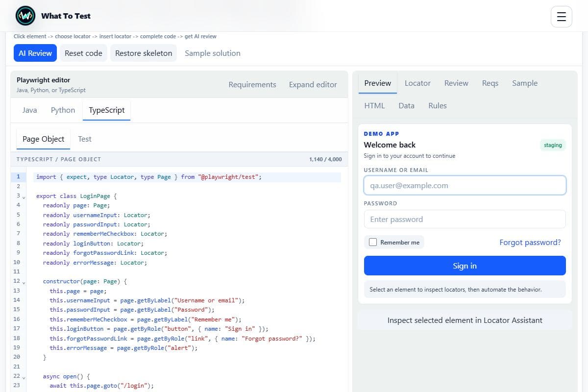Select the Preview tab
Viewport: 588px width, 392px height.
pos(378,83)
